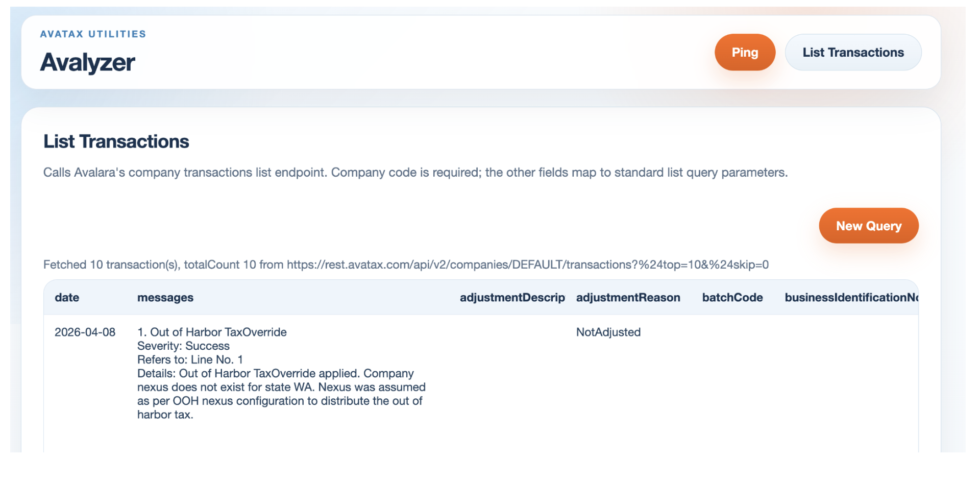Select the endpoint description text
This screenshot has height=481, width=980.
(x=415, y=173)
